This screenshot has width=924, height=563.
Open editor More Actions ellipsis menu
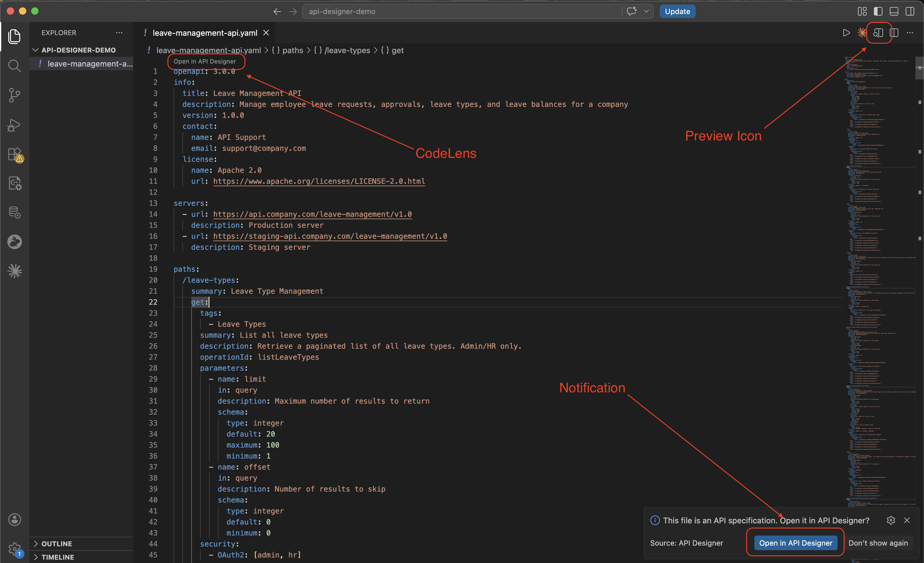point(910,33)
